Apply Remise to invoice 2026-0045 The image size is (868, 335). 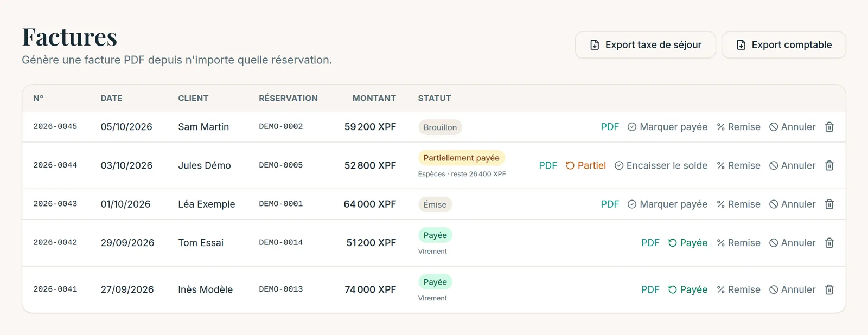(x=738, y=127)
